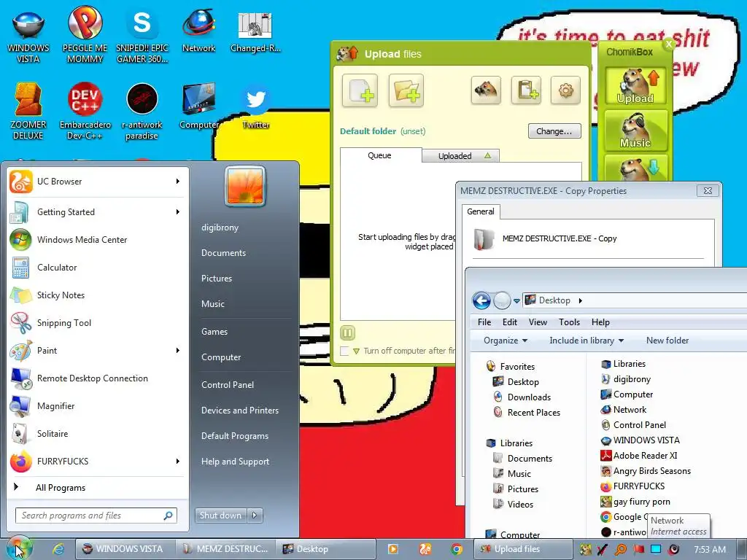Click the Search programs and files box

[96, 516]
